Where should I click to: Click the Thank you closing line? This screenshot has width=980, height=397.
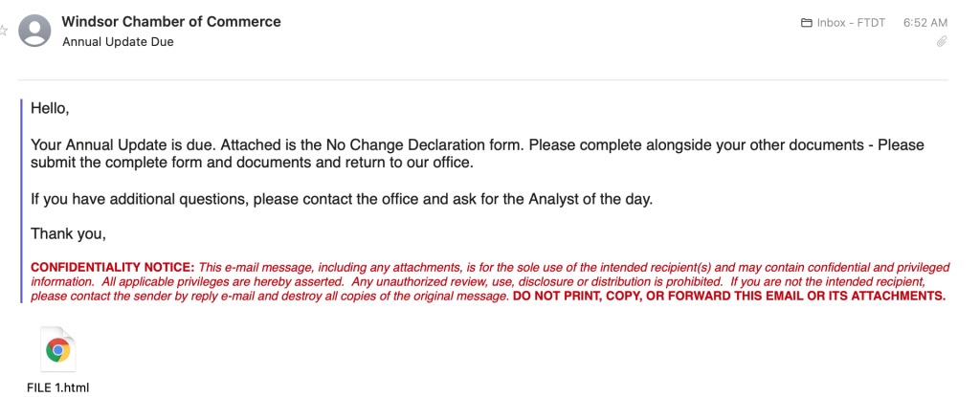pos(69,233)
